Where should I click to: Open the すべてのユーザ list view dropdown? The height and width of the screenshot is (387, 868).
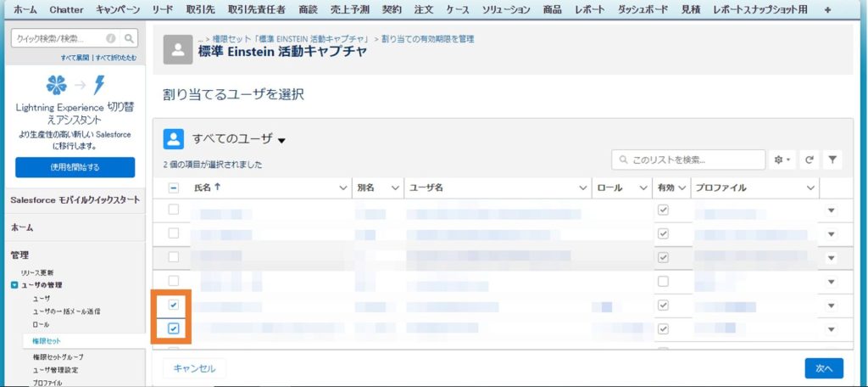tap(281, 140)
